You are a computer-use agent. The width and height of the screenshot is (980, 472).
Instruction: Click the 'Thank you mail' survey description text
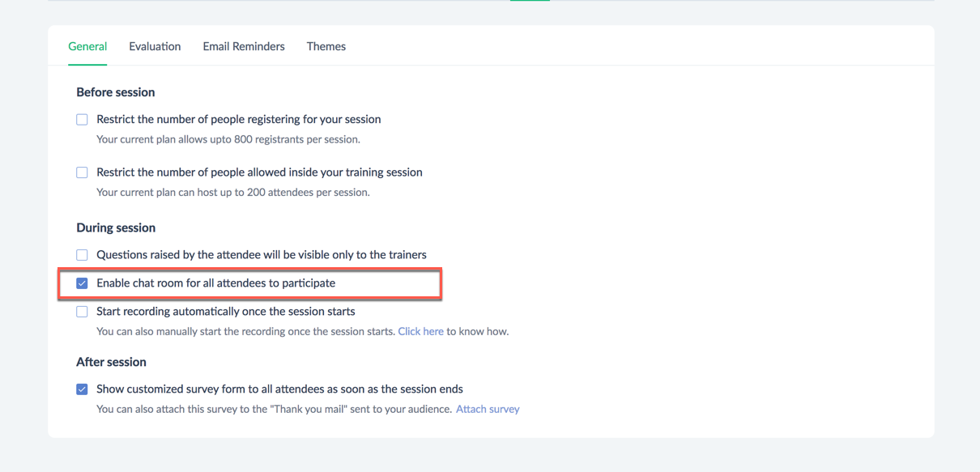[x=274, y=409]
